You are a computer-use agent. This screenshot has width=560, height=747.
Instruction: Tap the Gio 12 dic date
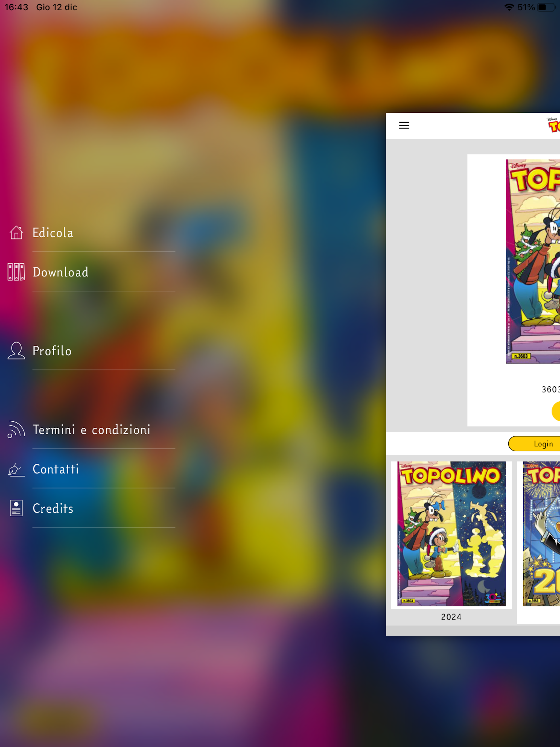coord(57,7)
